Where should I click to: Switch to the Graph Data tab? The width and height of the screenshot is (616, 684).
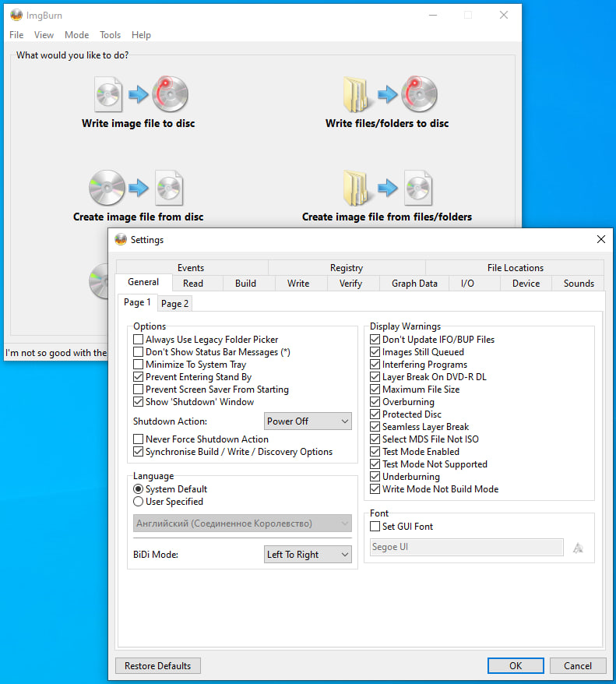tap(414, 284)
